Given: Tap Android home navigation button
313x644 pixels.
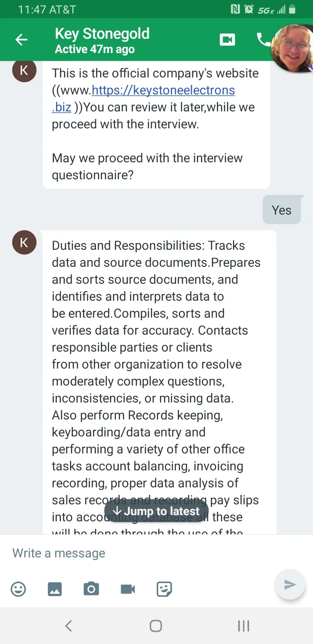Looking at the screenshot, I should [x=156, y=626].
